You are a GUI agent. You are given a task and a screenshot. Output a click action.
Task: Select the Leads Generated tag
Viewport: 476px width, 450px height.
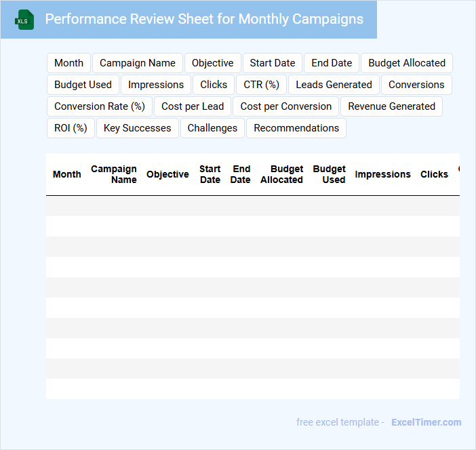point(334,85)
